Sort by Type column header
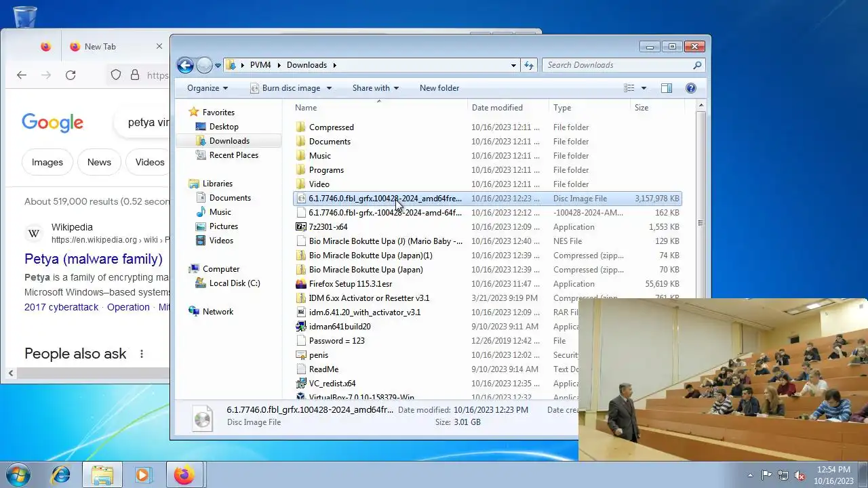 pyautogui.click(x=589, y=108)
